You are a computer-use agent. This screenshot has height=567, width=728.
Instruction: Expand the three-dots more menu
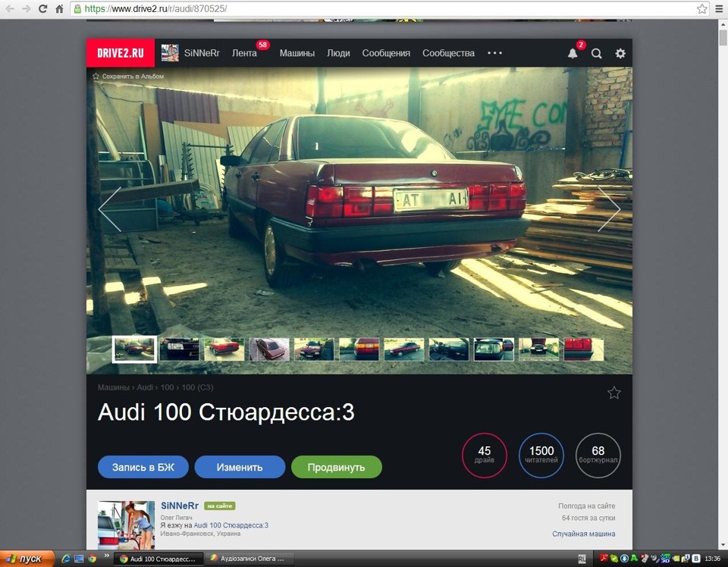coord(494,53)
